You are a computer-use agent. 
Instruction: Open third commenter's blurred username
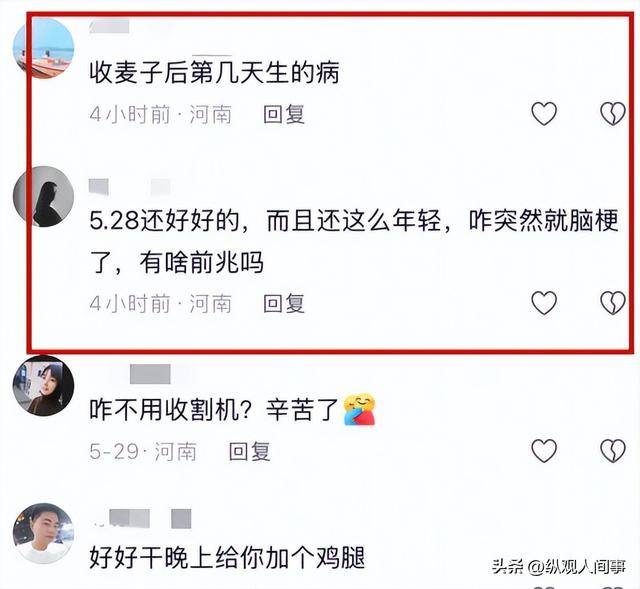(150, 374)
